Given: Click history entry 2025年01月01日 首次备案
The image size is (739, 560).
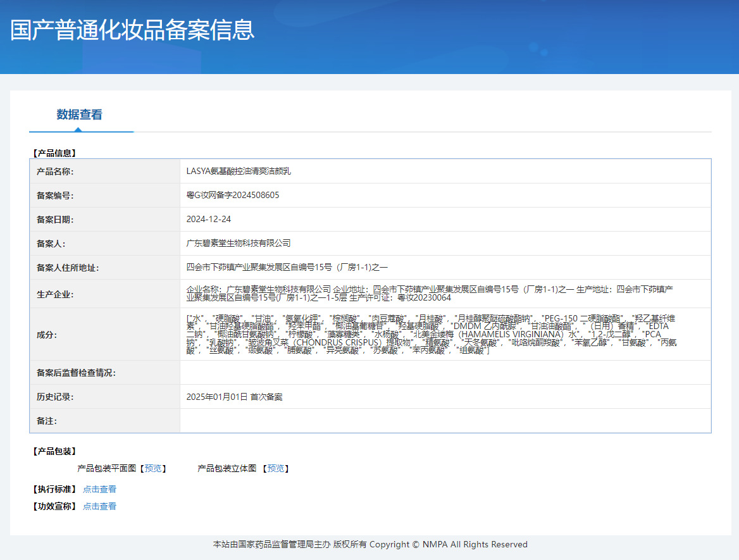Looking at the screenshot, I should click(x=234, y=397).
